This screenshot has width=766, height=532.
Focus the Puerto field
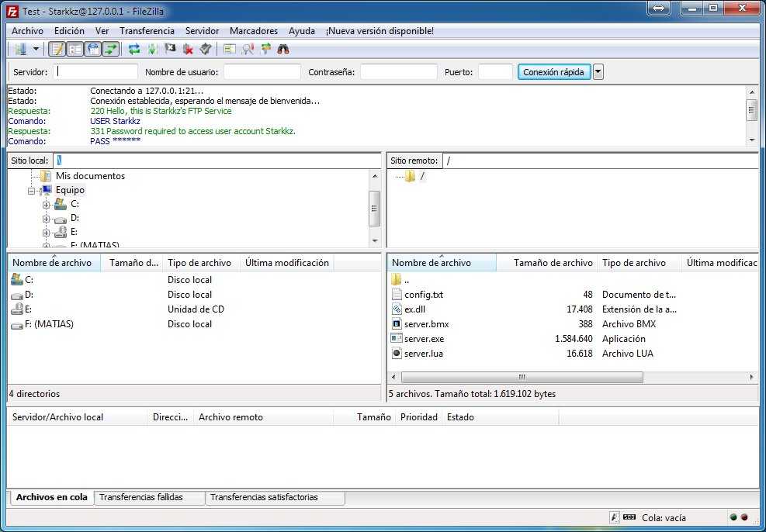[x=495, y=72]
